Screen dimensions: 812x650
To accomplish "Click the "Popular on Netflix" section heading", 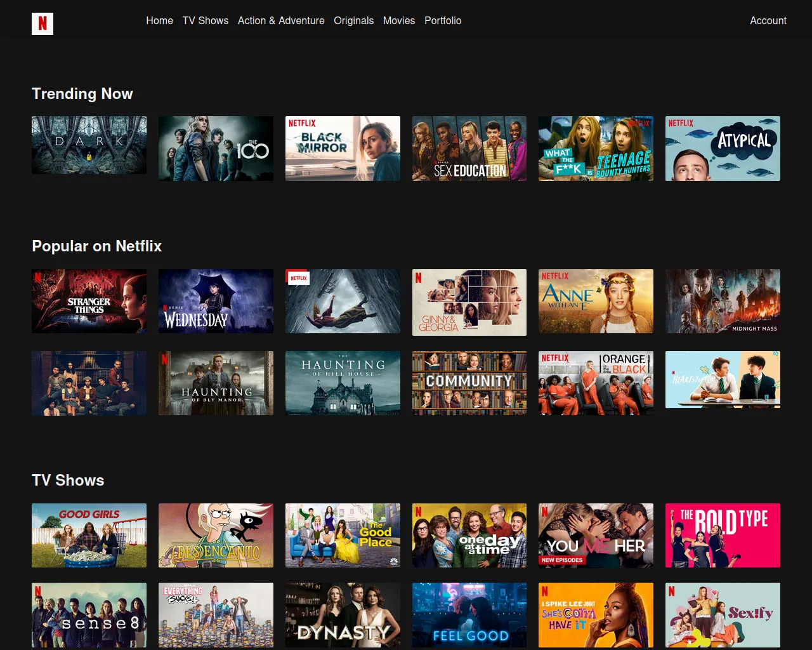I will pos(96,246).
